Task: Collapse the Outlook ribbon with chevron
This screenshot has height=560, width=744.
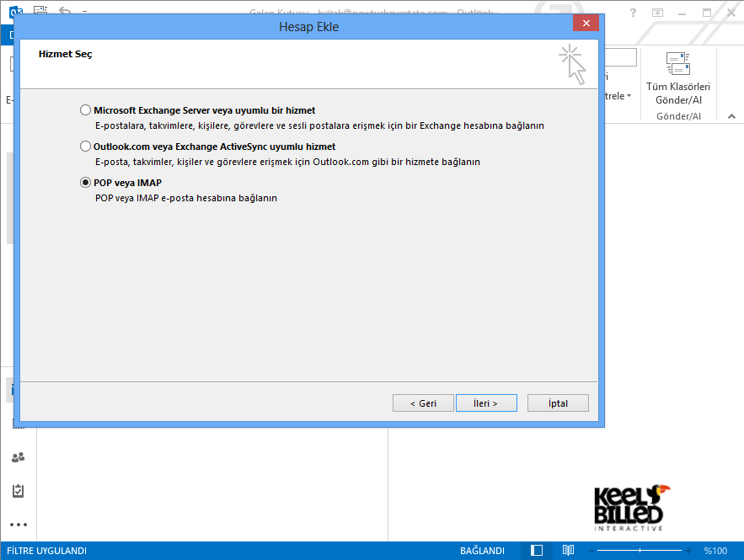Action: point(731,116)
